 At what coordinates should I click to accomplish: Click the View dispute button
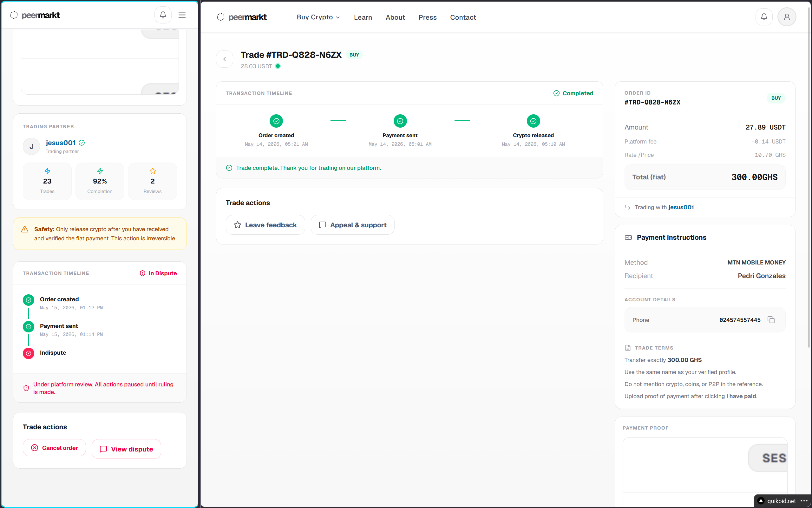[126, 449]
